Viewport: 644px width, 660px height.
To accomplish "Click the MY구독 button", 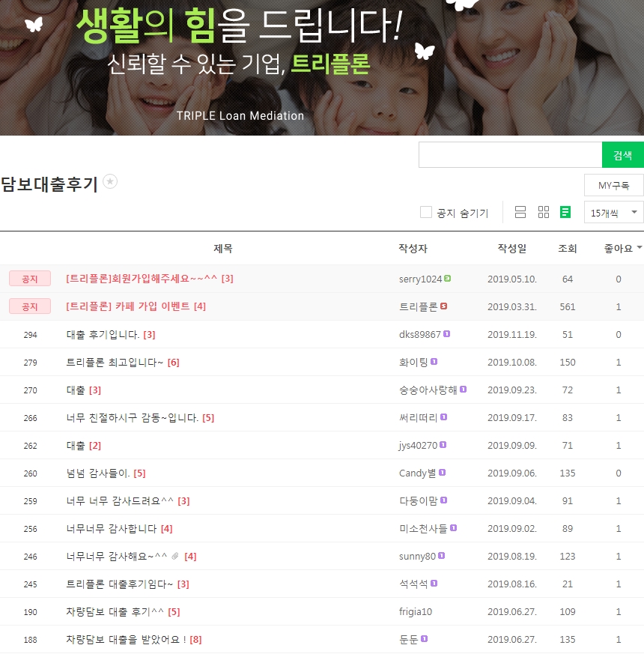I will [x=614, y=185].
